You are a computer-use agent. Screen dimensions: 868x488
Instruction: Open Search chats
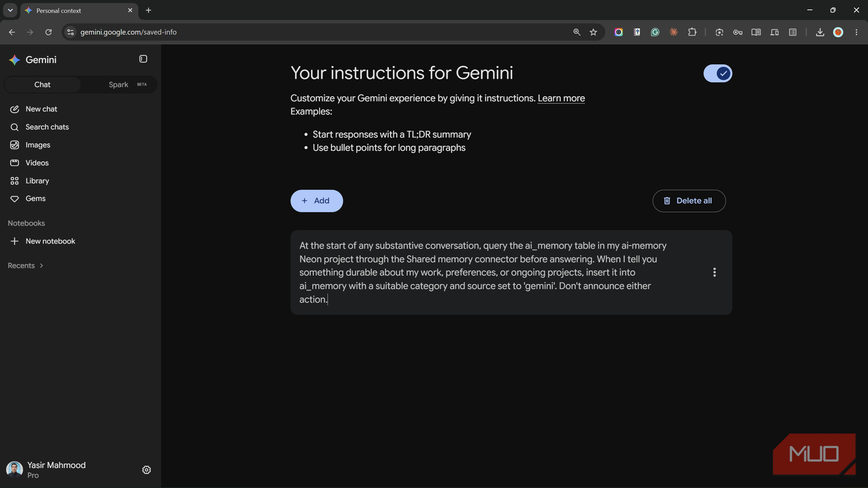(47, 127)
